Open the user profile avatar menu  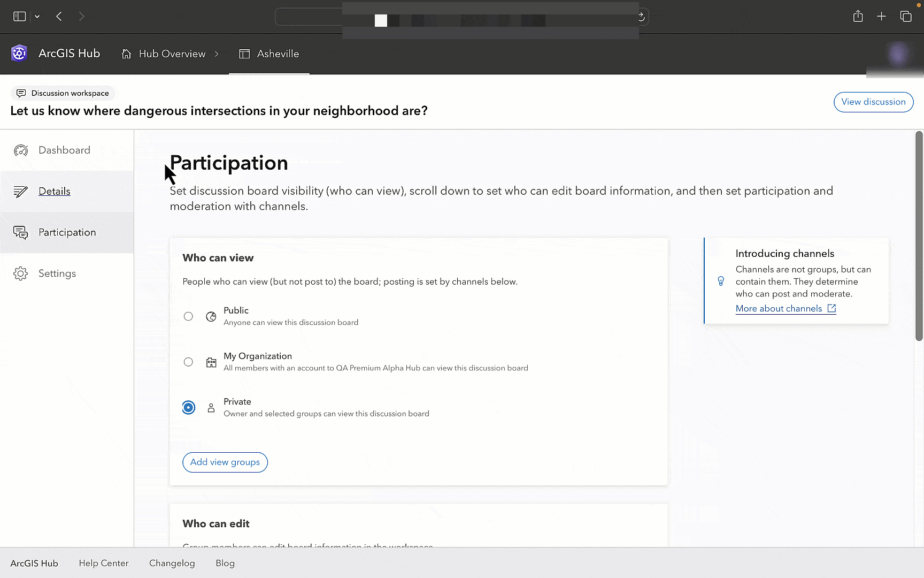pyautogui.click(x=898, y=54)
